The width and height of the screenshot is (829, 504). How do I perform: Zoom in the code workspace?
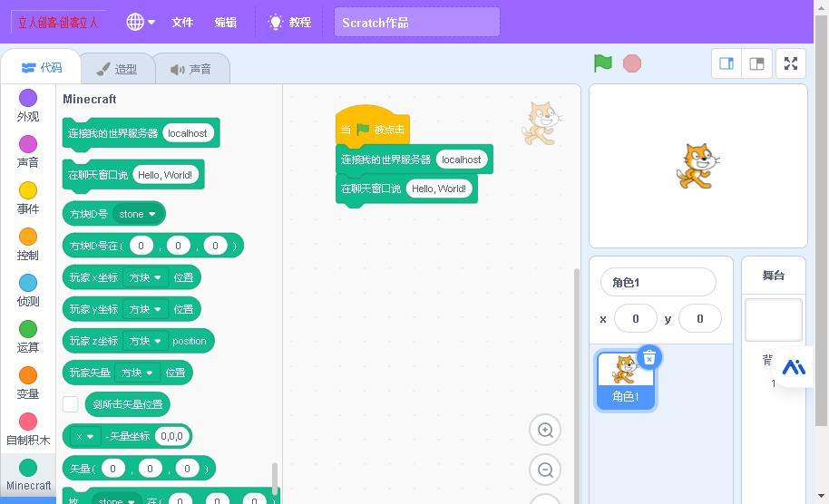pyautogui.click(x=545, y=430)
